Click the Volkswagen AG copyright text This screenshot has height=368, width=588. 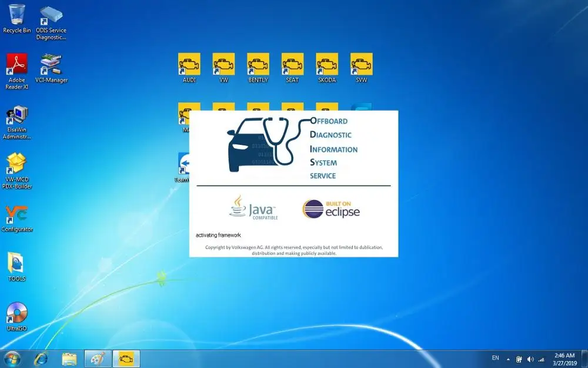coord(294,250)
